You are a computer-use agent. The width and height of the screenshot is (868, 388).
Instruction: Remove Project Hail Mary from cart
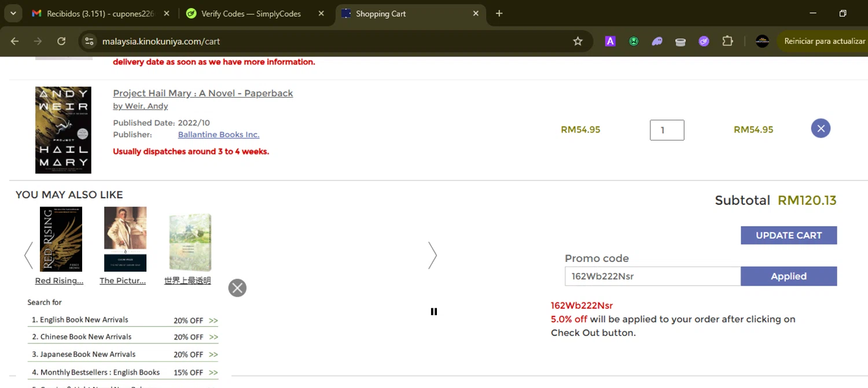[x=821, y=128]
